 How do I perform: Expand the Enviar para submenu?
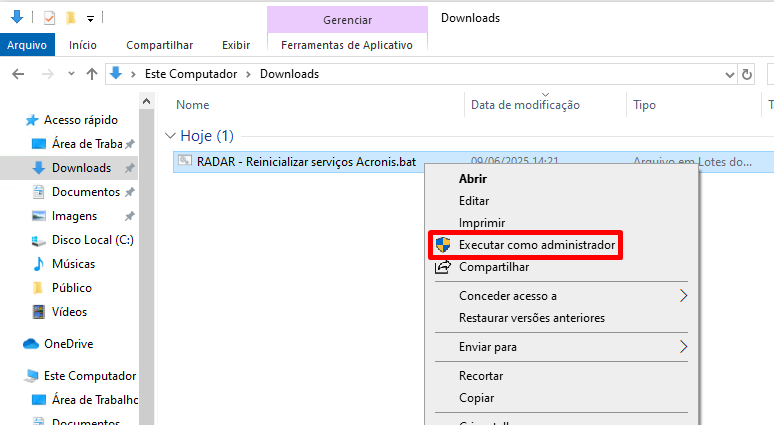coord(684,347)
